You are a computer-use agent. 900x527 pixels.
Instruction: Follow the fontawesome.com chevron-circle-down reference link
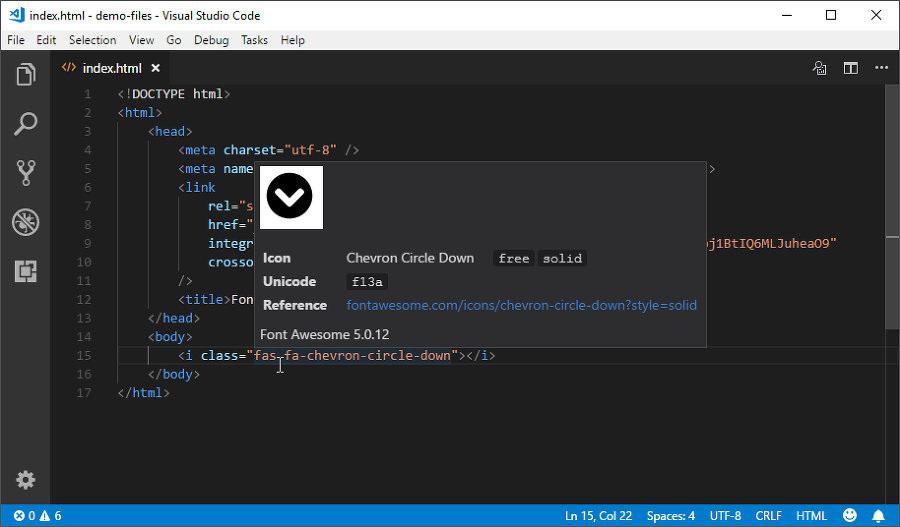click(521, 305)
